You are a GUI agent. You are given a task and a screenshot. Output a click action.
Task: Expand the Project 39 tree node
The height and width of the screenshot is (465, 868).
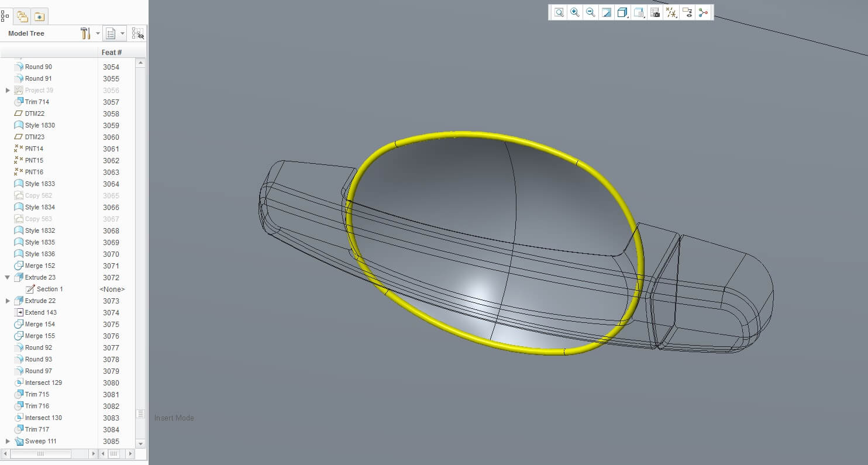pyautogui.click(x=8, y=90)
